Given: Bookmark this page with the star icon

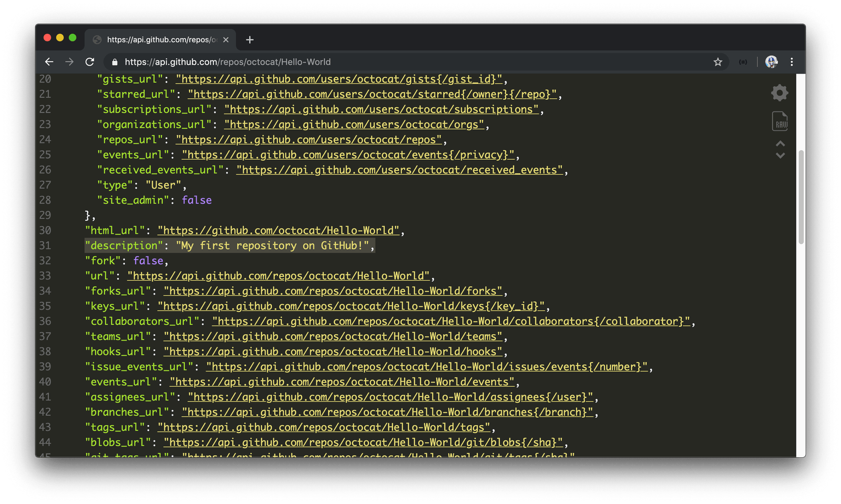Looking at the screenshot, I should coord(718,62).
